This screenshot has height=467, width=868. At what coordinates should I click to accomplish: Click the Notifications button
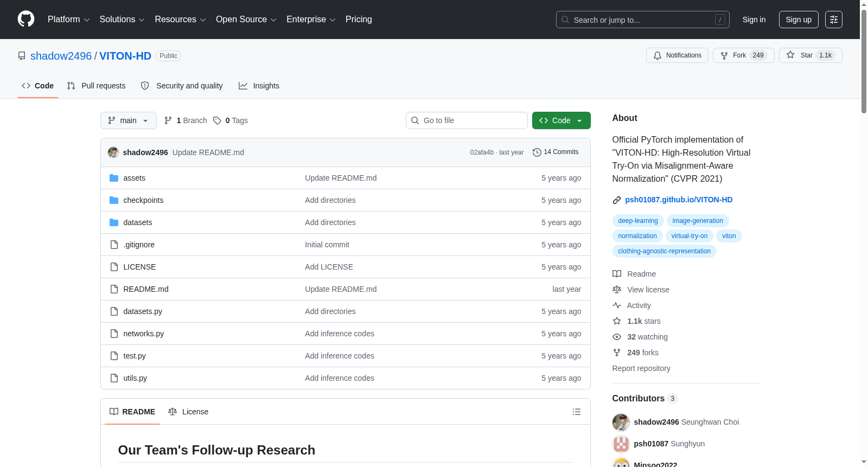677,55
